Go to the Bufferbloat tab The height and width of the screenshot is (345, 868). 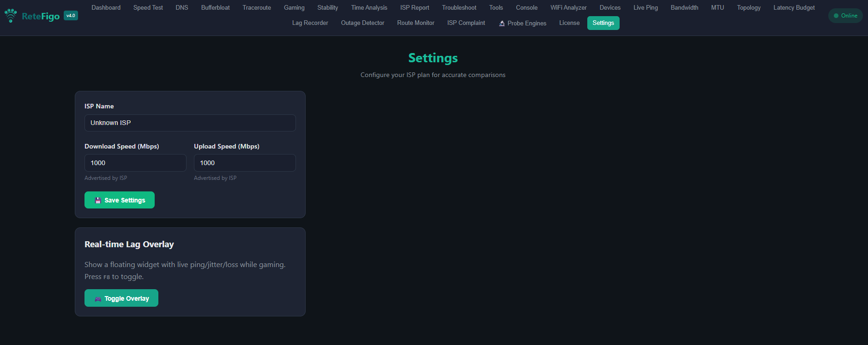[x=215, y=8]
